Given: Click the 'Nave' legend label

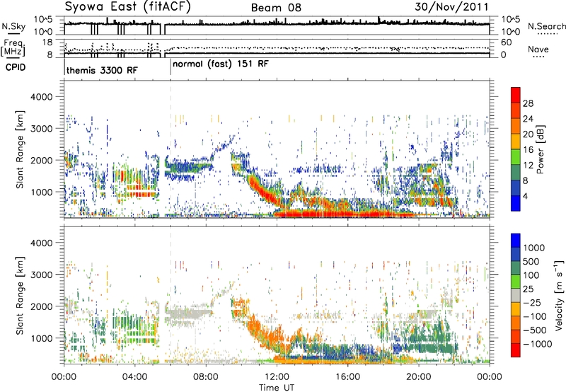Looking at the screenshot, I should [x=538, y=49].
